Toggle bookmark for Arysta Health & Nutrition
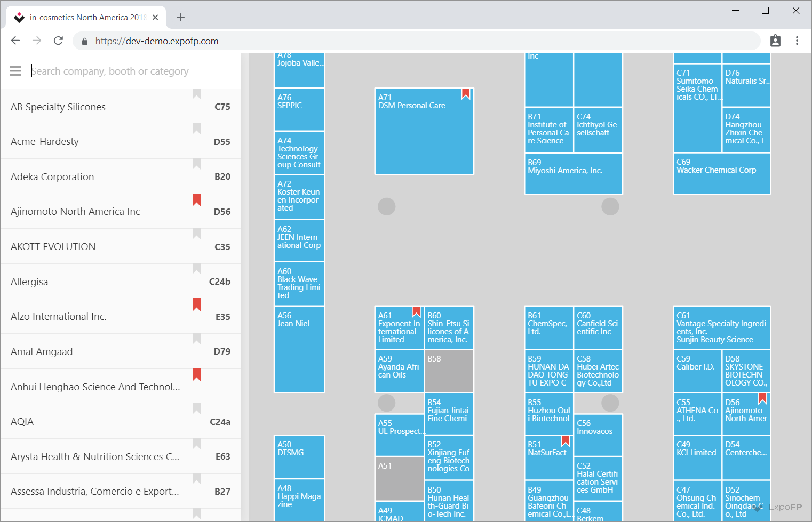 [196, 444]
